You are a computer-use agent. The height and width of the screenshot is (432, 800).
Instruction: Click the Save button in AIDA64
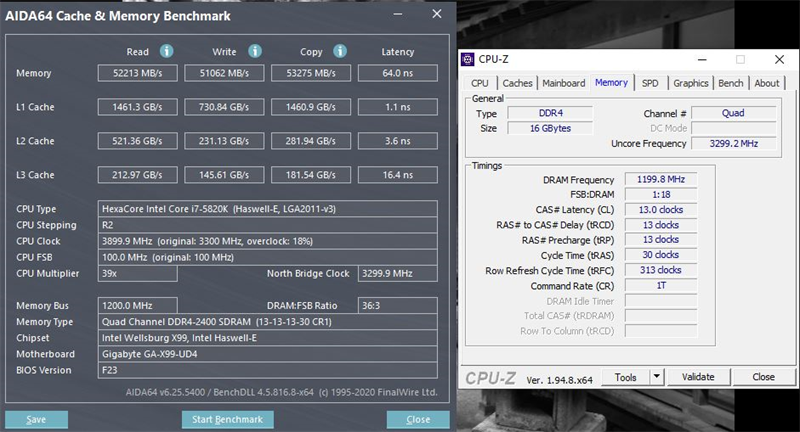click(x=36, y=419)
